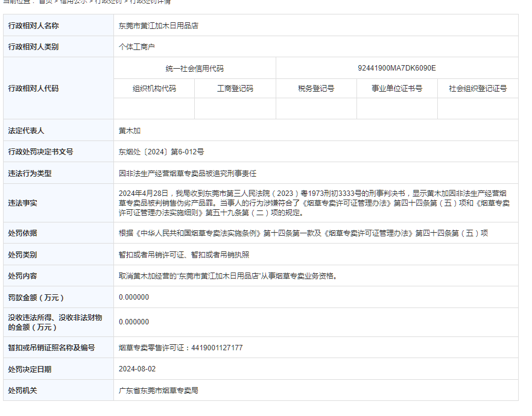Select license text 烟草专卖零售许可证：4419001127177
532x416 pixels.
180,347
